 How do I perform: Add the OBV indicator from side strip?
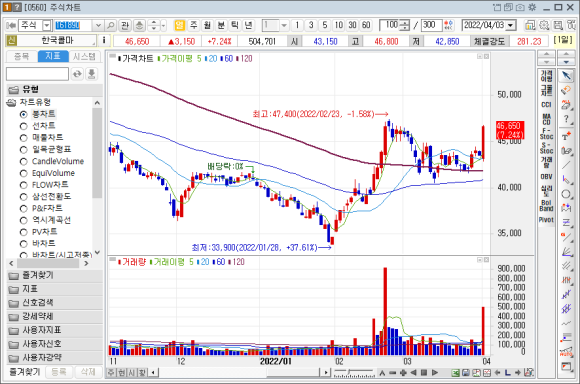[546, 176]
